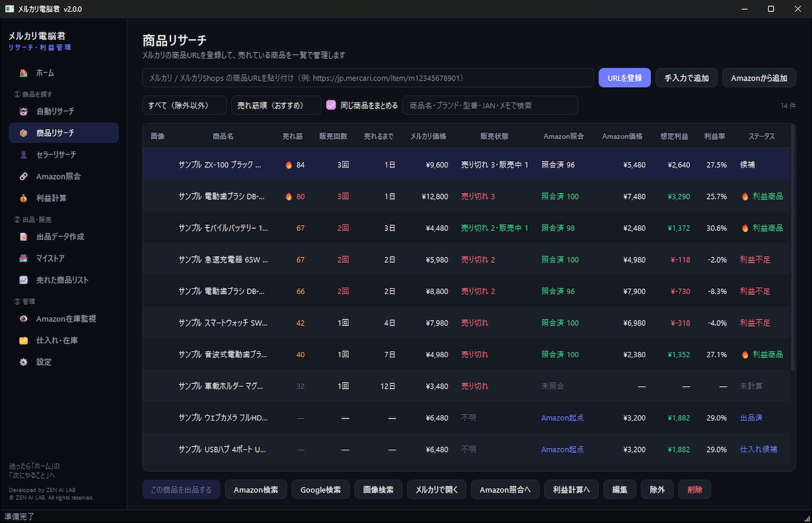
Task: Click the Amazon検索 button
Action: [256, 490]
